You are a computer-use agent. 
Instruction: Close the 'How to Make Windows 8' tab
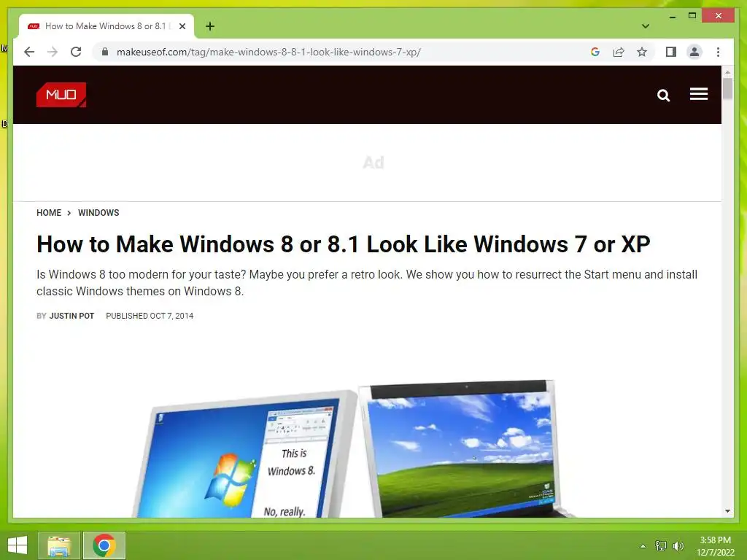click(182, 26)
